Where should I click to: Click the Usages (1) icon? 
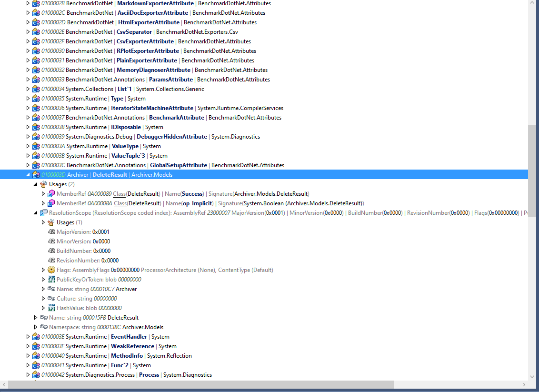51,222
